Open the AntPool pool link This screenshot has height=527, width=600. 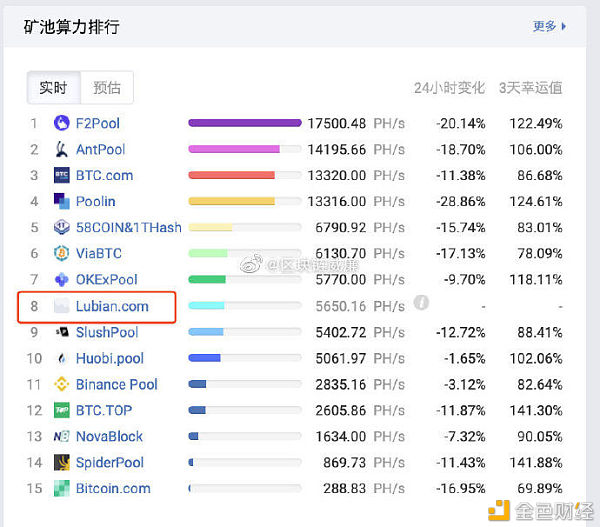[x=101, y=149]
